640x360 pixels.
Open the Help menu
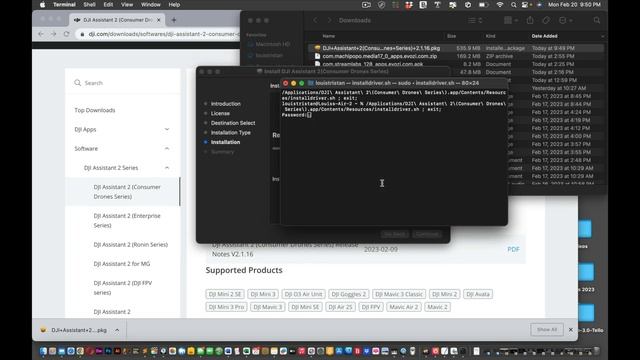pos(174,5)
